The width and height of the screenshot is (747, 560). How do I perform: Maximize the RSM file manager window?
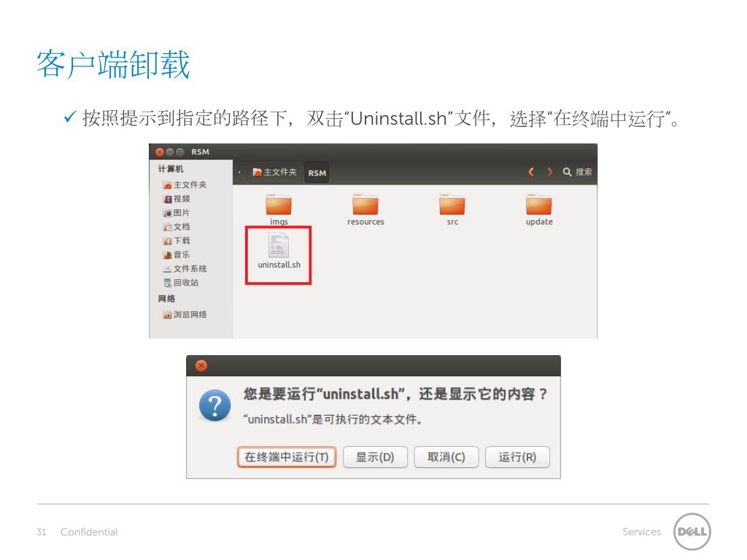(x=179, y=152)
